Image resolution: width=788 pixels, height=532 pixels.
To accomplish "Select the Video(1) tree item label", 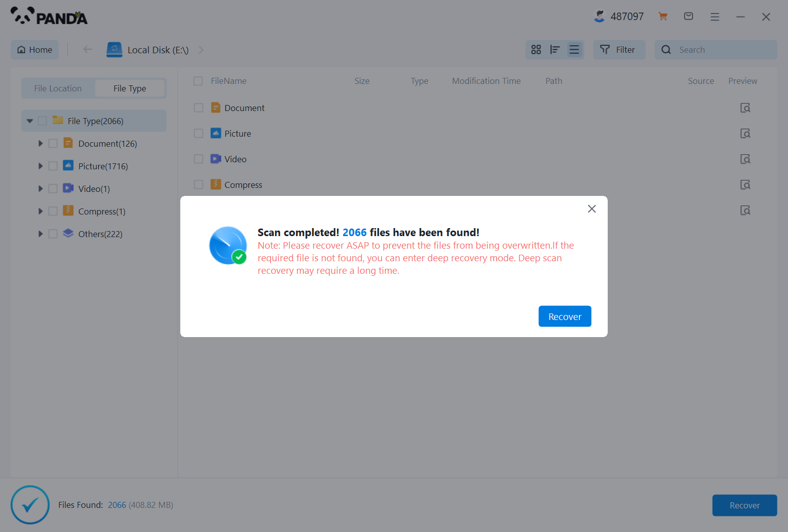I will (x=94, y=189).
